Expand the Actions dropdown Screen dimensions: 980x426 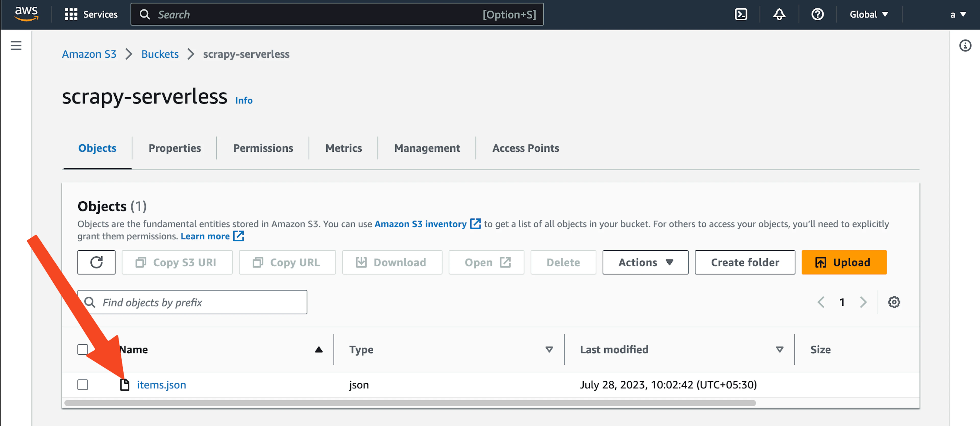tap(645, 262)
